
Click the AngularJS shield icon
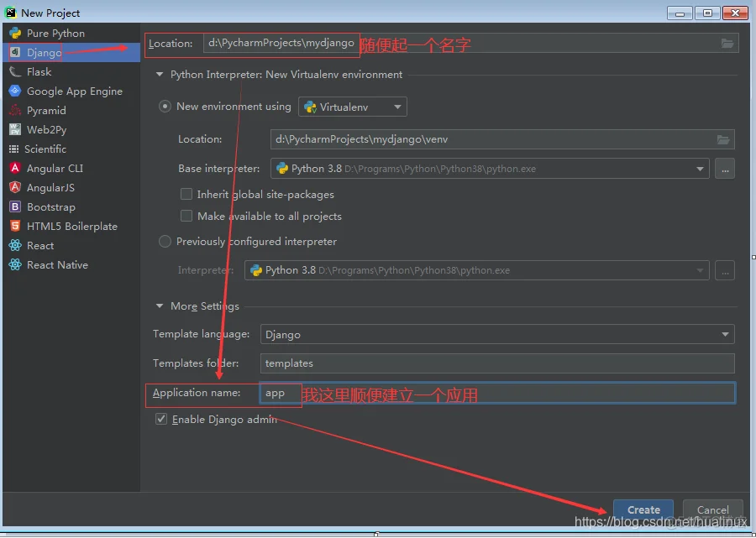coord(15,187)
